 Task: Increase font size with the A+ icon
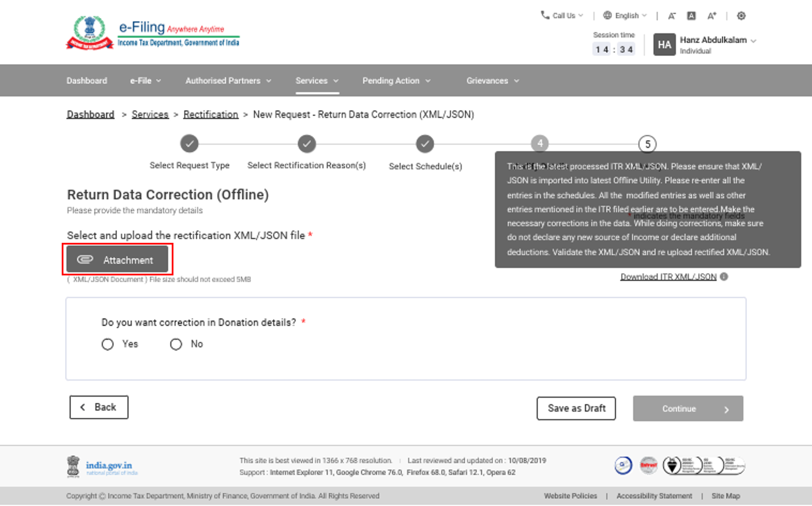click(711, 16)
